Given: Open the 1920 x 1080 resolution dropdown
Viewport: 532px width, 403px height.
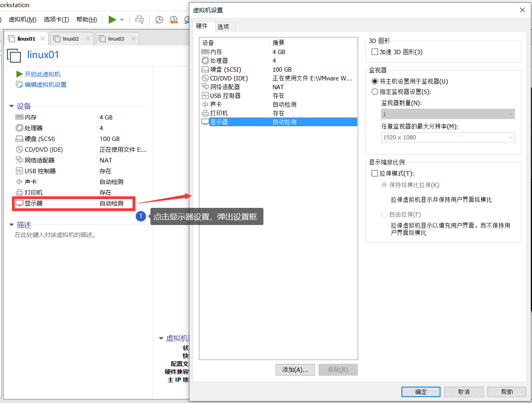Looking at the screenshot, I should click(x=448, y=137).
